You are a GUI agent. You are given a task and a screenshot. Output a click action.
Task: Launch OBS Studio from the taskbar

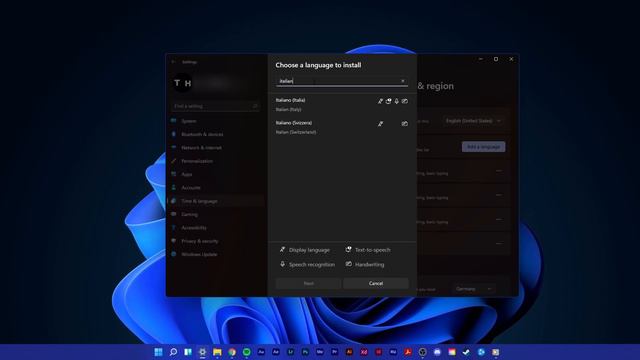pyautogui.click(x=422, y=352)
